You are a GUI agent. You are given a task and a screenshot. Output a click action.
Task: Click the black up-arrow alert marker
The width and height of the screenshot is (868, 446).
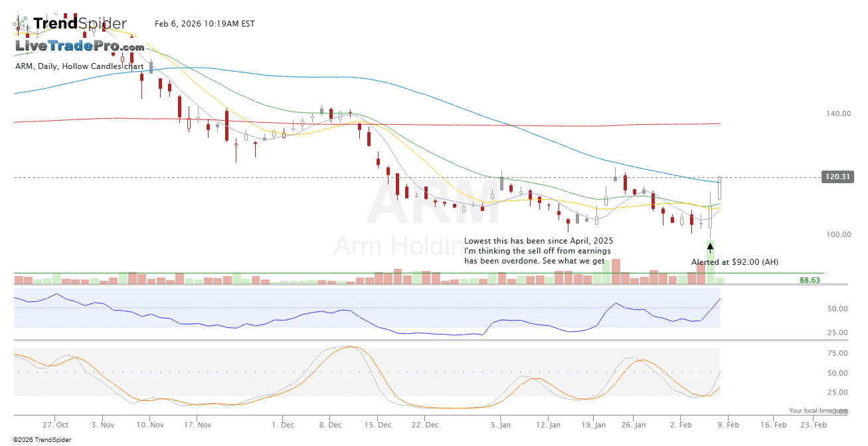710,248
